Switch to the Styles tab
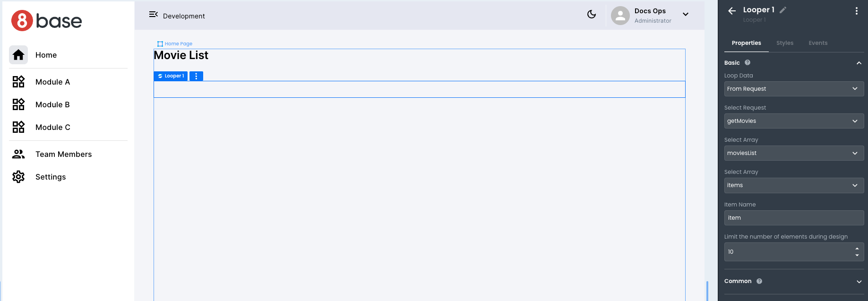The width and height of the screenshot is (868, 301). (x=785, y=43)
